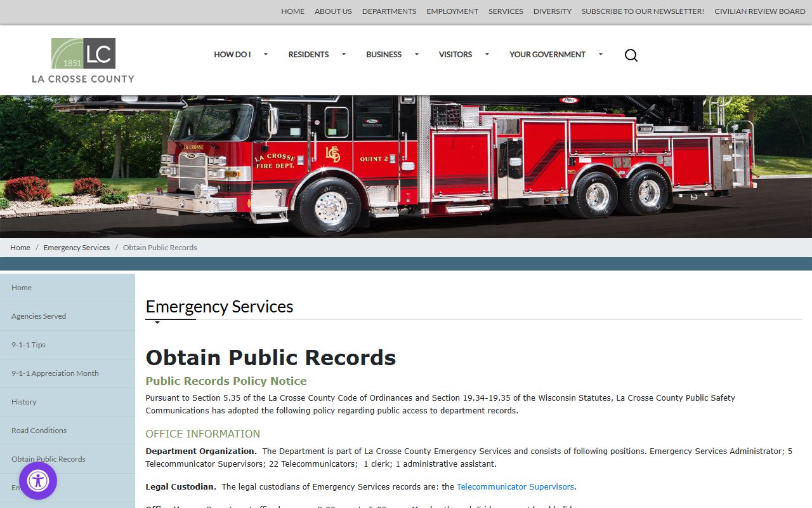Expand the Visitors dropdown arrow

[487, 55]
